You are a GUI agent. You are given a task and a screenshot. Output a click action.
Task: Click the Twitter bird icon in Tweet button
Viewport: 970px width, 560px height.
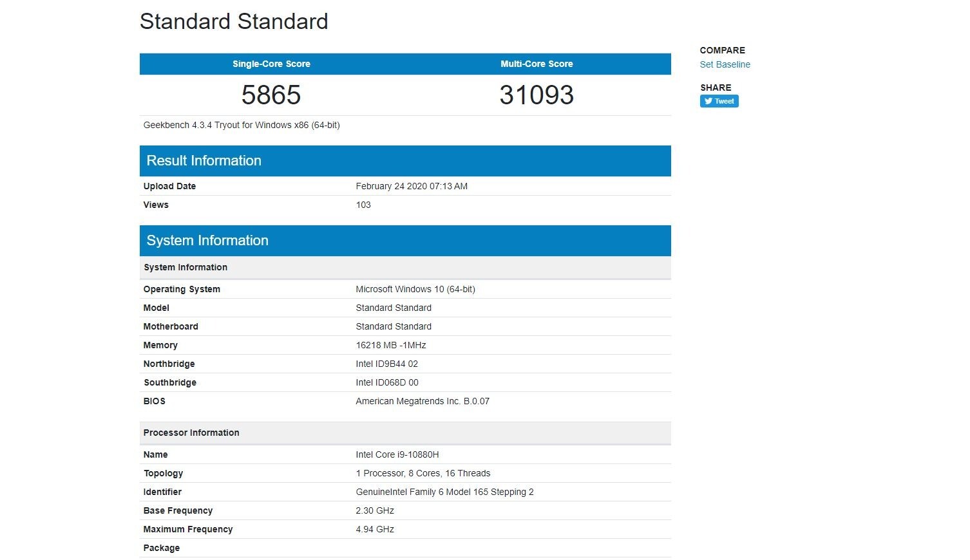pos(708,101)
